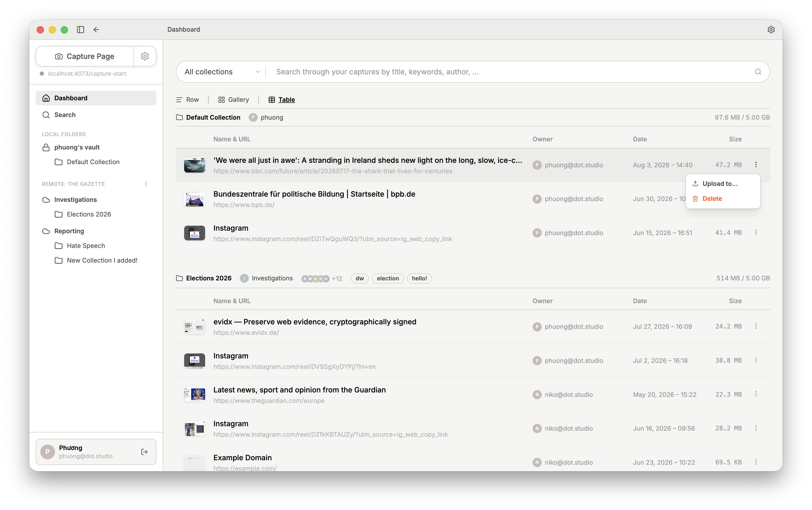Click the Investigations avatar badge in Elections header
Image resolution: width=812 pixels, height=510 pixels.
point(244,278)
